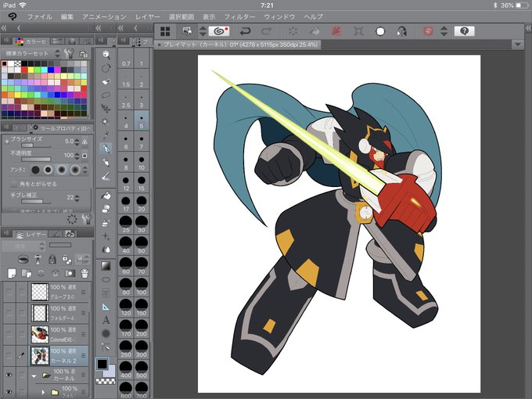Select brush size 100 preset
The height and width of the screenshot is (399, 532).
(x=142, y=287)
